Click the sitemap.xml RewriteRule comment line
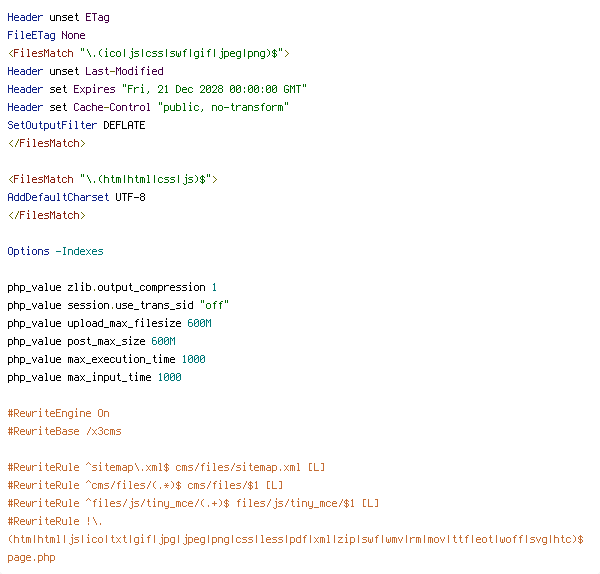This screenshot has width=600, height=574. click(166, 468)
